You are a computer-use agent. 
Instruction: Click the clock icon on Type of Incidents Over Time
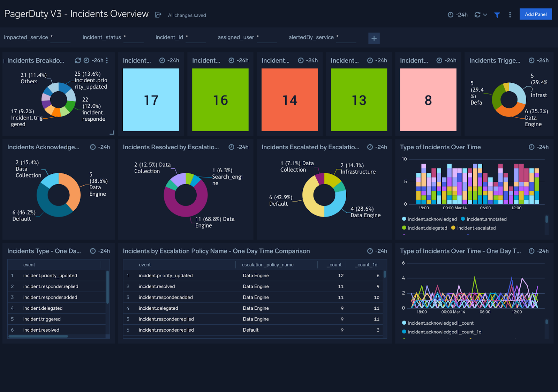532,147
